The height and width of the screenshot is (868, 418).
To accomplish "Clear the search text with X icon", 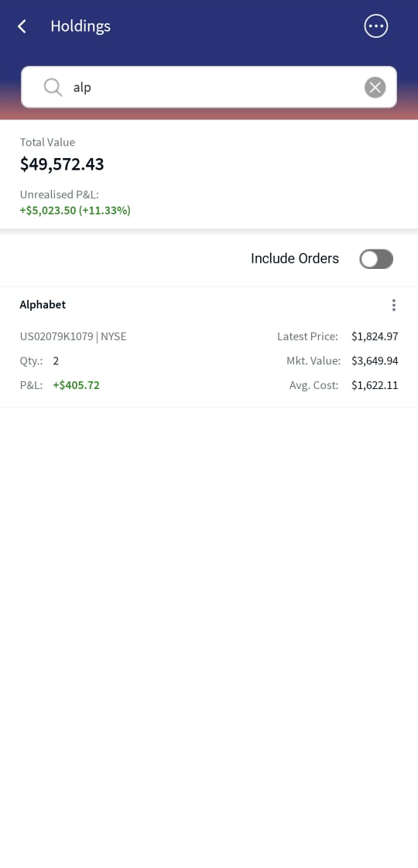I will [x=375, y=88].
